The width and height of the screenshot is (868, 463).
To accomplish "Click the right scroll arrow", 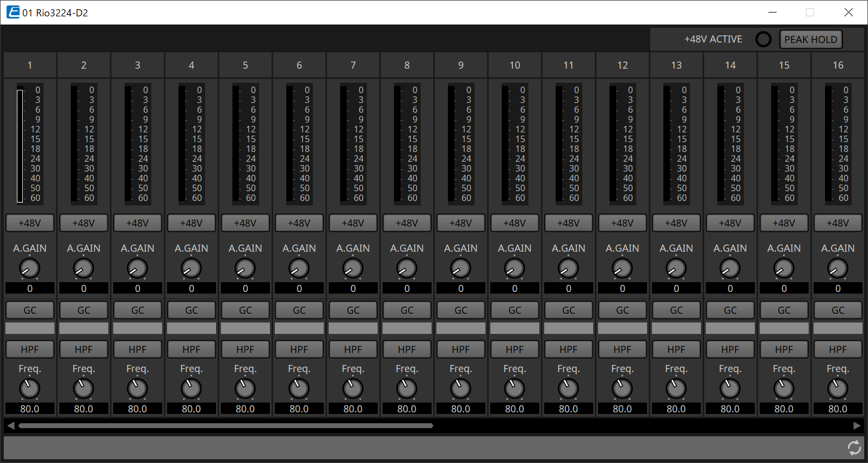I will (857, 425).
